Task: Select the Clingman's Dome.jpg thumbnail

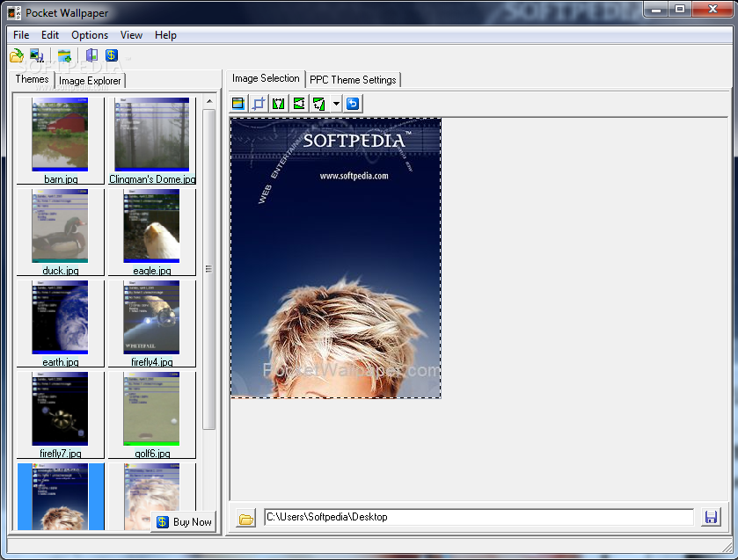Action: (152, 141)
